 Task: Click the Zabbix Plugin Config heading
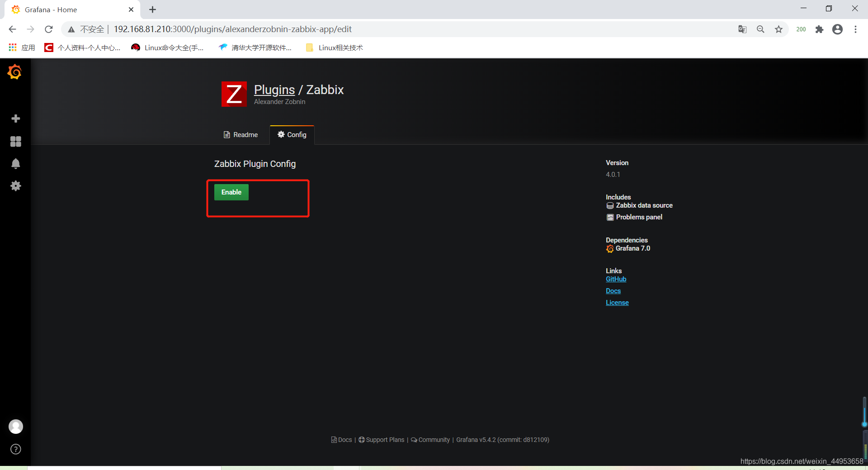click(255, 164)
